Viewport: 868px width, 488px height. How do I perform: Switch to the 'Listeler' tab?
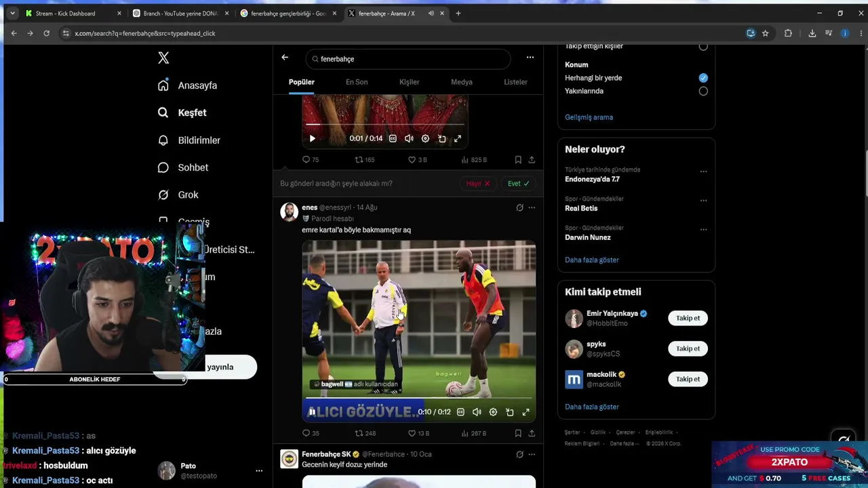pos(515,82)
